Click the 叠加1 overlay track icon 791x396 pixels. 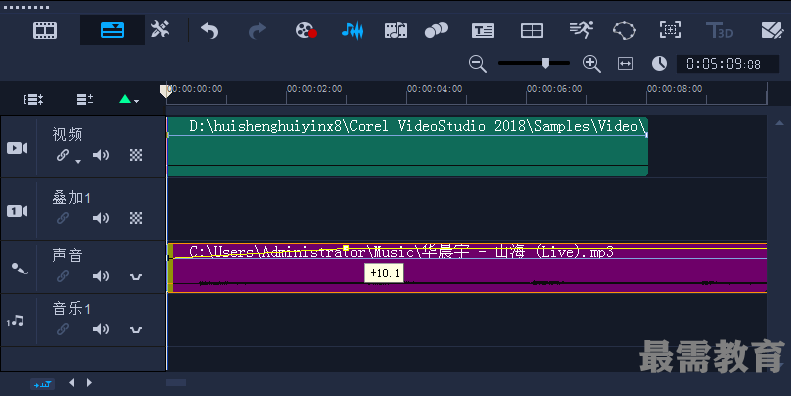point(17,210)
